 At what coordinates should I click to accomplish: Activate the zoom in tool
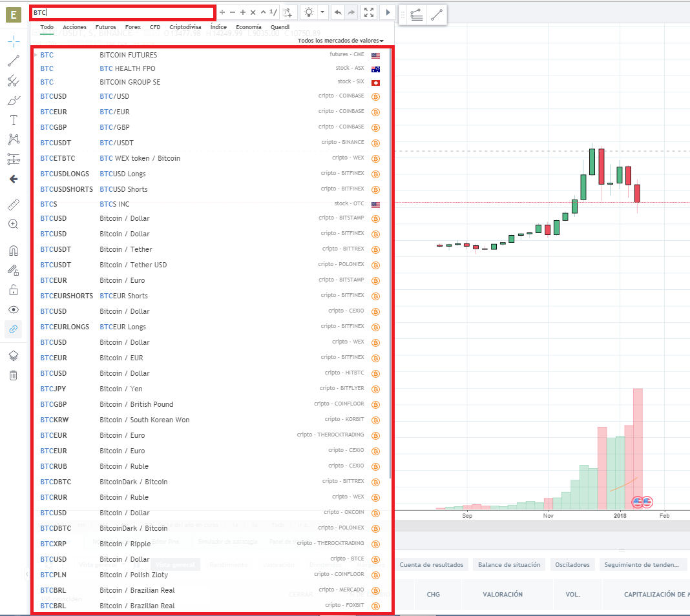click(14, 224)
